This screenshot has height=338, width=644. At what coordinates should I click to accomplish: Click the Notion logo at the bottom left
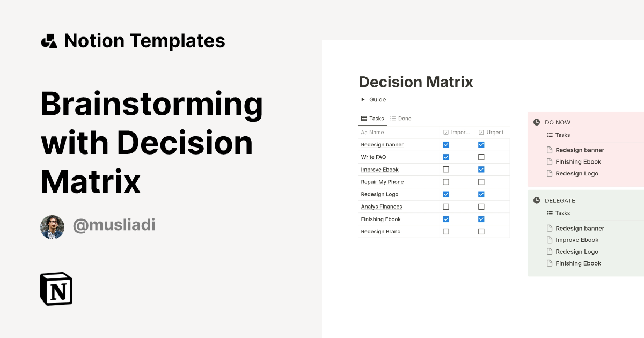(x=56, y=289)
